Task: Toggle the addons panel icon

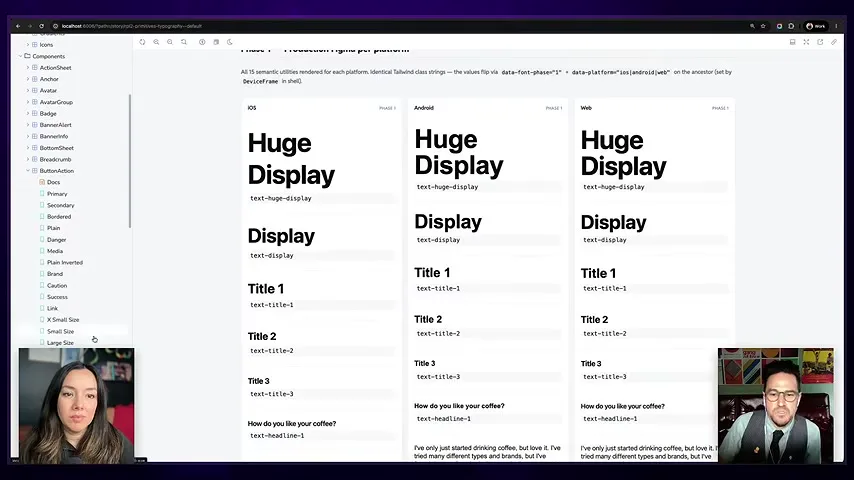Action: (x=792, y=42)
